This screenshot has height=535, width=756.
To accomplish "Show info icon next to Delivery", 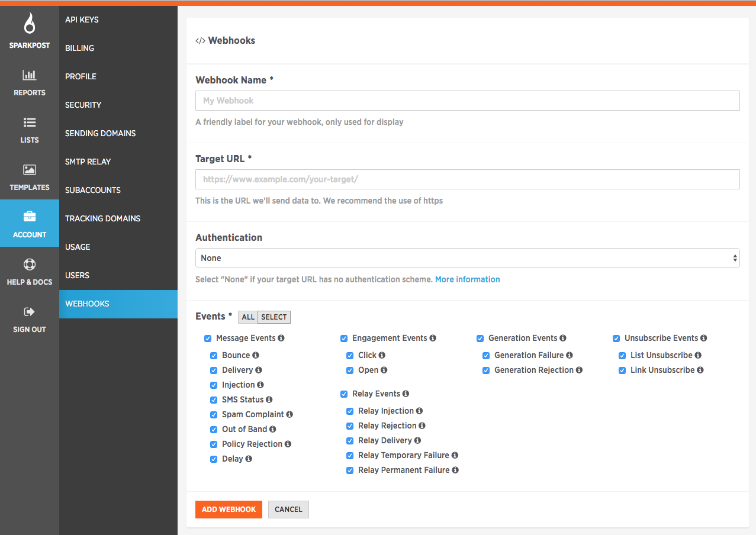I will click(259, 370).
